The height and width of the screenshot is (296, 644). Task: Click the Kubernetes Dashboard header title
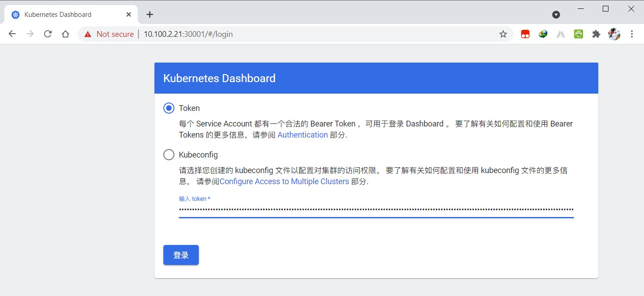219,78
